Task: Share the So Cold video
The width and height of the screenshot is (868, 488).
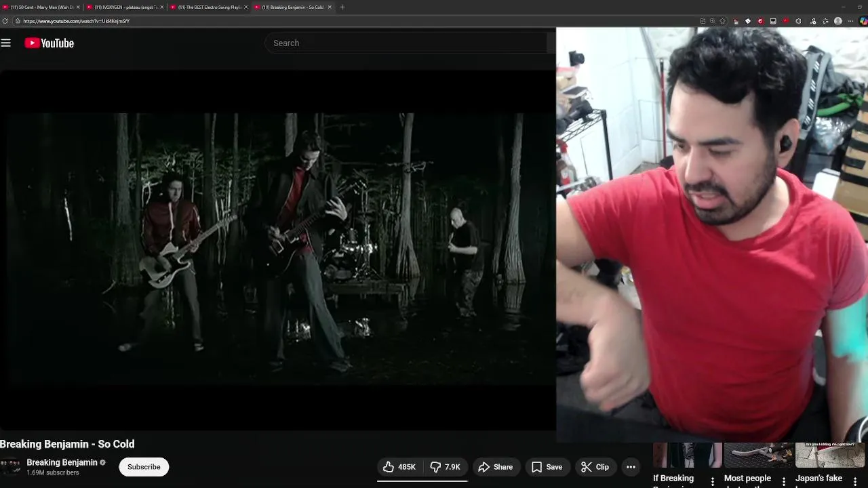Action: 496,467
